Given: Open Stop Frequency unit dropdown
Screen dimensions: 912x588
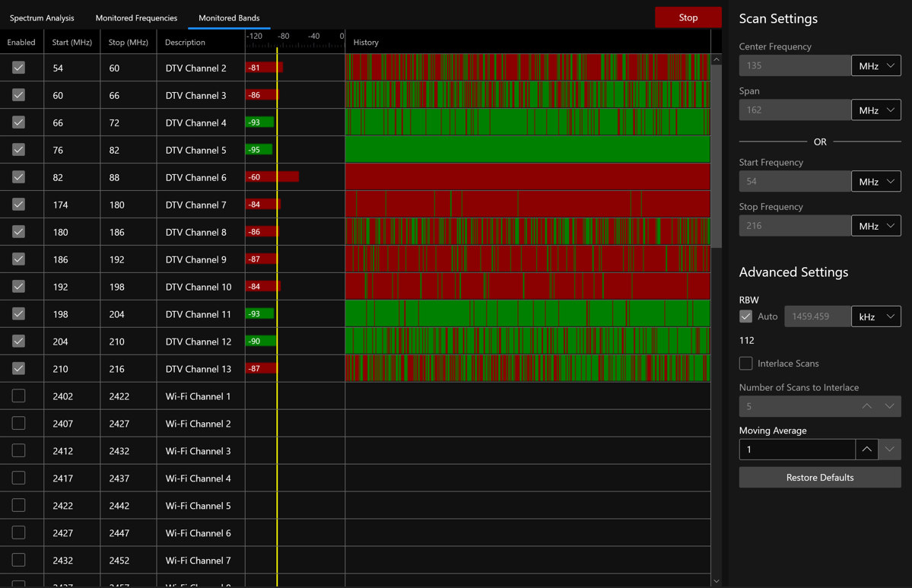Looking at the screenshot, I should click(876, 226).
